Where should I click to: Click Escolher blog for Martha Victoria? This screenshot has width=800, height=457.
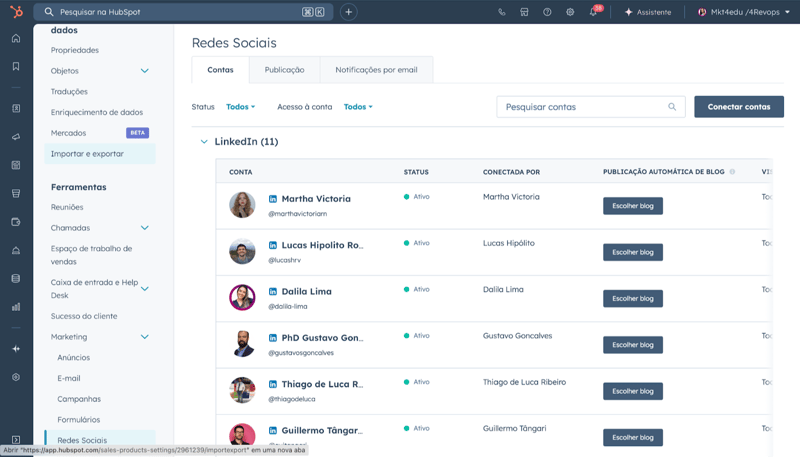click(x=633, y=206)
